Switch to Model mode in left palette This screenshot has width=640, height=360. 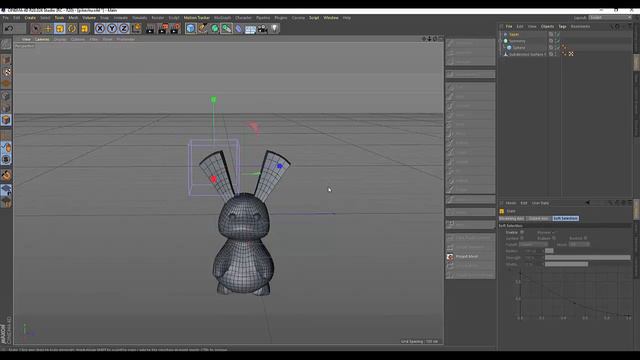coord(6,60)
